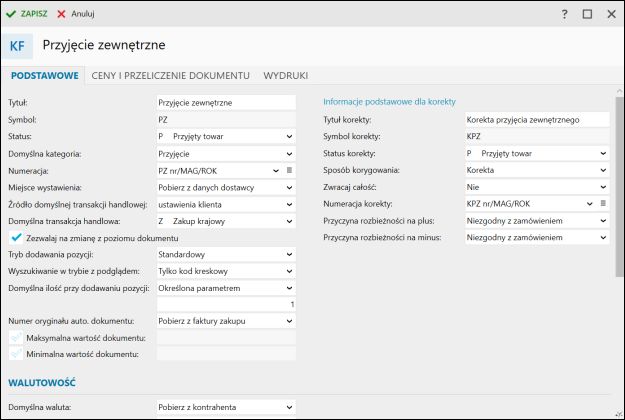Screen dimensions: 625x420
Task: Click the KF document logo icon
Action: pyautogui.click(x=19, y=46)
